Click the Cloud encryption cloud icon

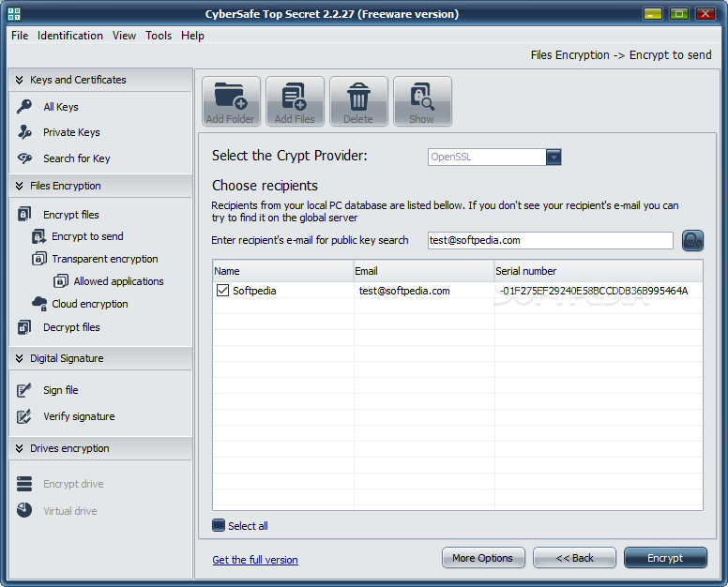pos(39,304)
